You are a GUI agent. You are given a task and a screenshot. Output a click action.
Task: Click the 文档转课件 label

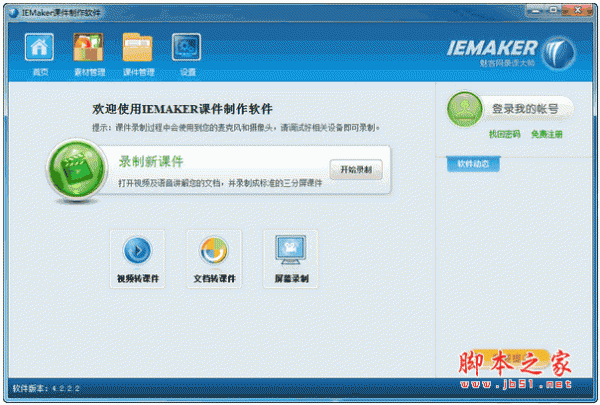coord(214,278)
